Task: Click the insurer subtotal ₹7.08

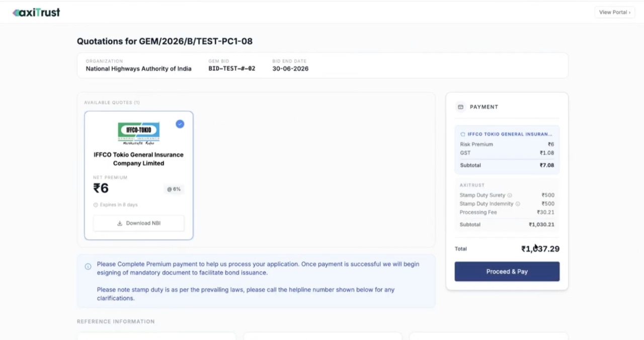Action: 547,165
